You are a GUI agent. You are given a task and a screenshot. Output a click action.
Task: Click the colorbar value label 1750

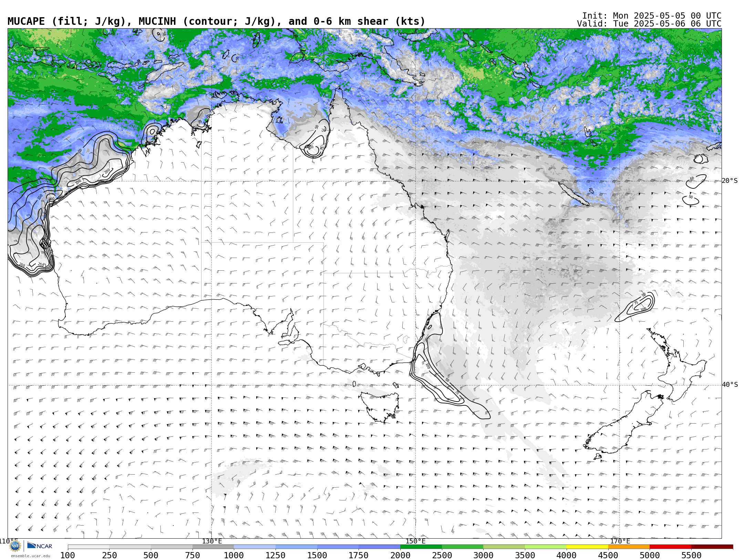tap(359, 555)
